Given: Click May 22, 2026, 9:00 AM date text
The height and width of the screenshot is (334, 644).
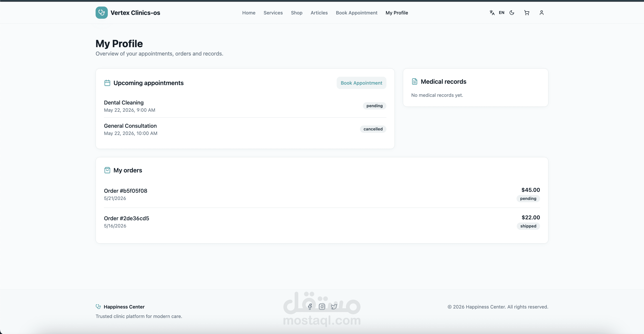Looking at the screenshot, I should pyautogui.click(x=129, y=110).
